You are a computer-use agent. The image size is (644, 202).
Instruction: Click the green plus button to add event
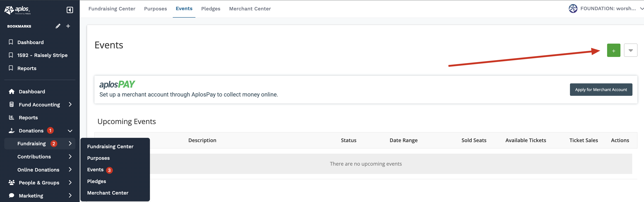[613, 50]
